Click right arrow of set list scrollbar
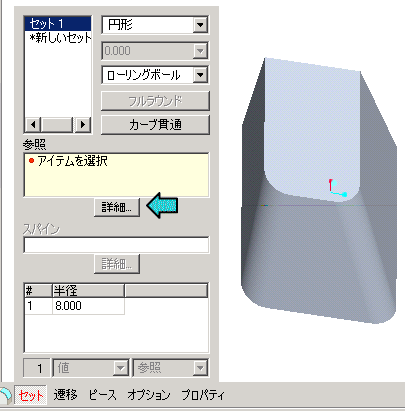Viewport: 405px width, 411px height. pos(83,125)
